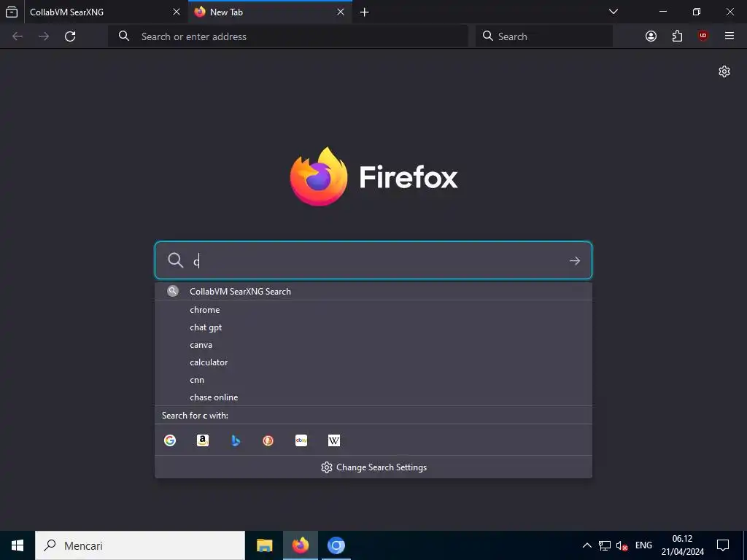The image size is (747, 560).
Task: Select CollabVM SearXNG Search row
Action: (373, 292)
